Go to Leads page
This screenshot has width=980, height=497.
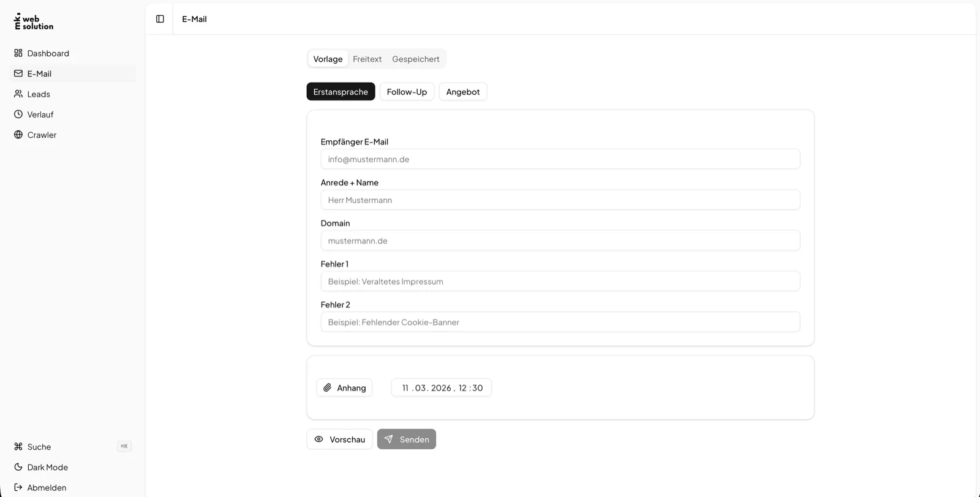pos(72,94)
